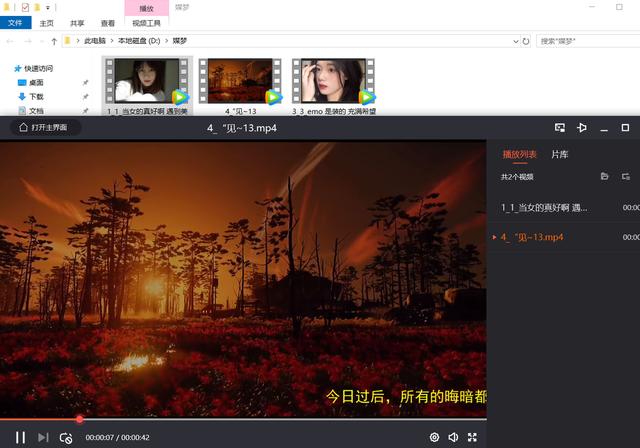640x448 pixels.
Task: Toggle the loop playback mode icon
Action: 66,438
